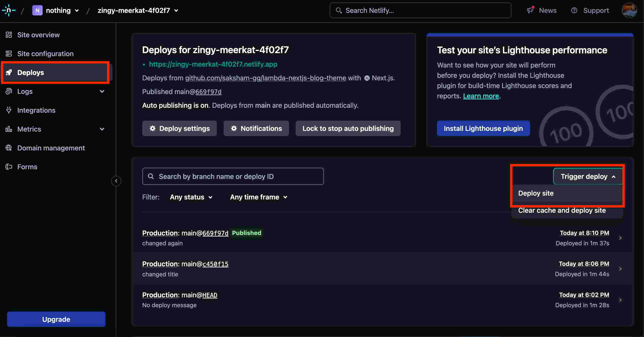The width and height of the screenshot is (644, 337).
Task: Click the Logs icon in sidebar
Action: 9,91
